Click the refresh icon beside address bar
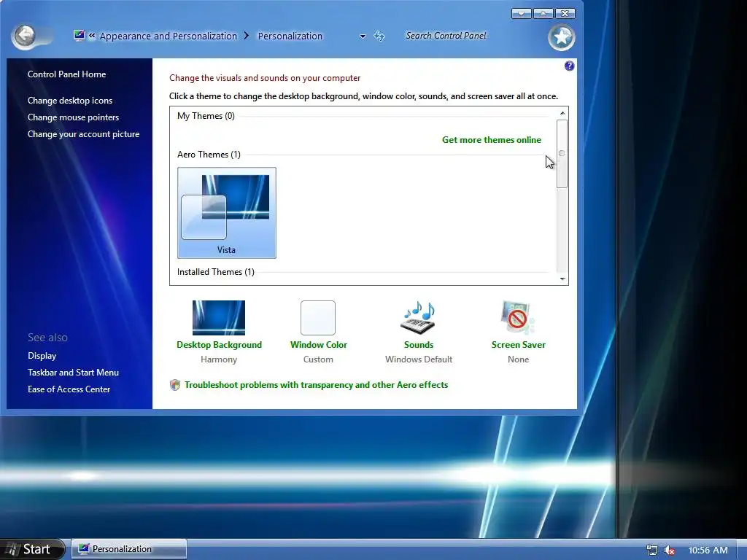Image resolution: width=747 pixels, height=560 pixels. point(379,36)
